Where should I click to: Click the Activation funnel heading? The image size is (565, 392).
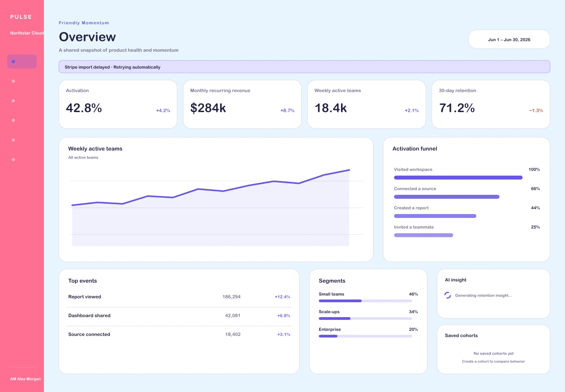pos(415,149)
